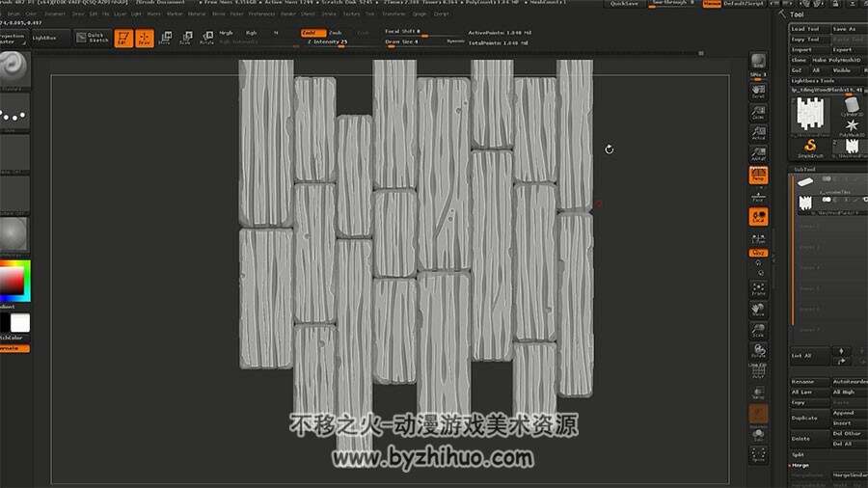Open Quick Sketch
868x488 pixels.
93,38
